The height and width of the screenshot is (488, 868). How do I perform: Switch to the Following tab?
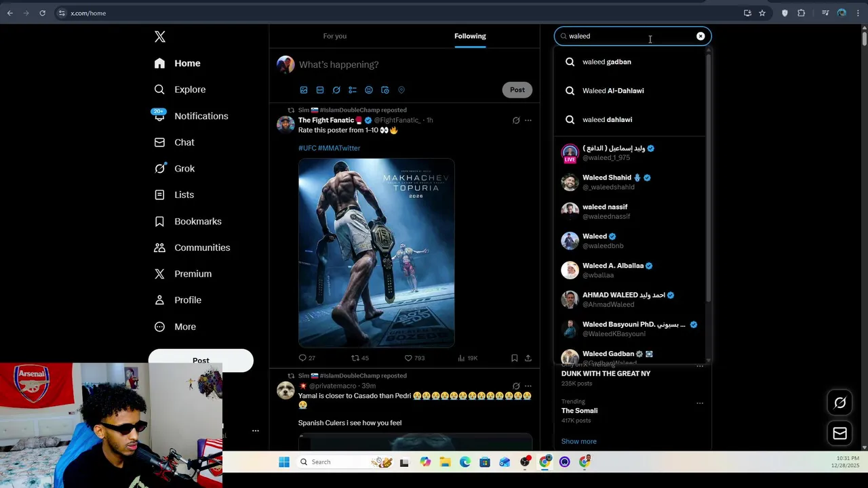point(470,36)
